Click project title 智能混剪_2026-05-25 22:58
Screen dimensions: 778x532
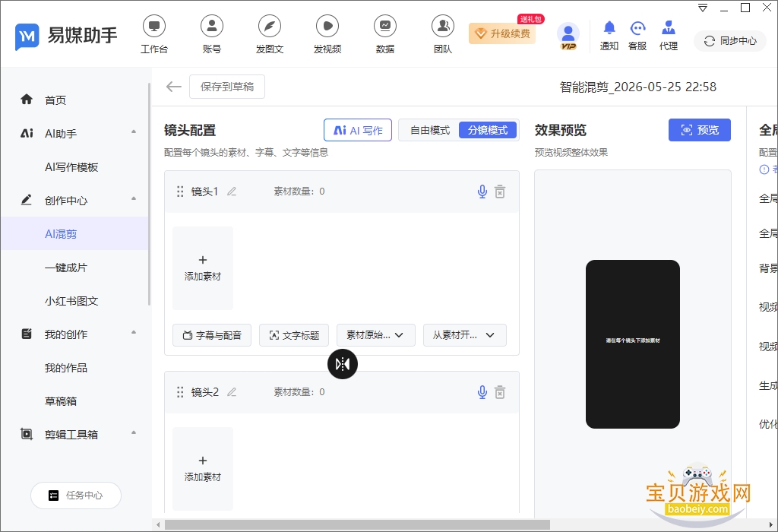point(637,87)
